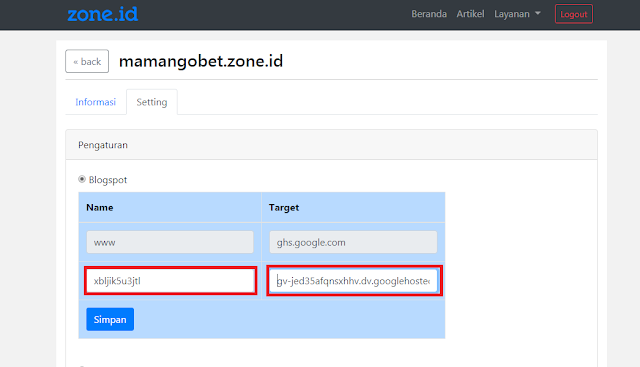Open the Artikel nav link

tap(470, 14)
